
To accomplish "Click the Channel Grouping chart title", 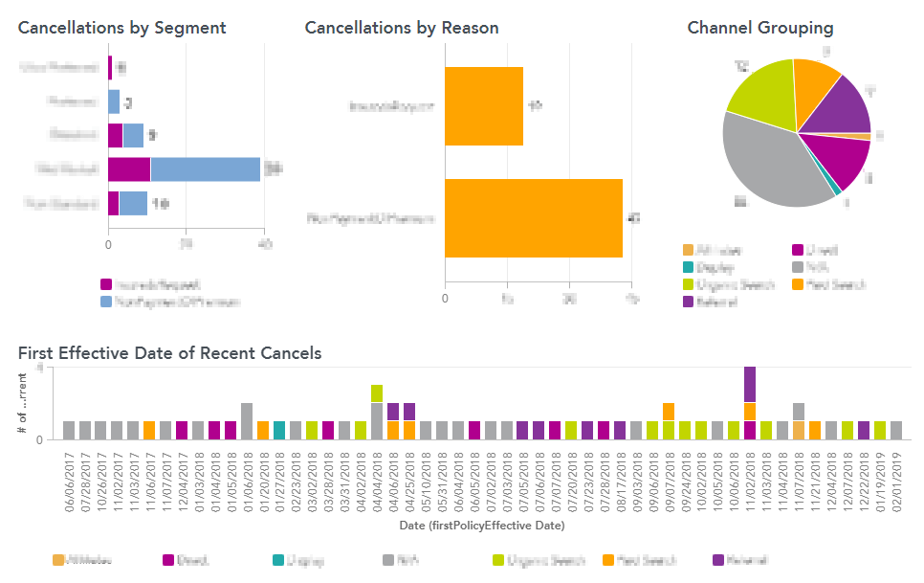I will click(x=759, y=28).
